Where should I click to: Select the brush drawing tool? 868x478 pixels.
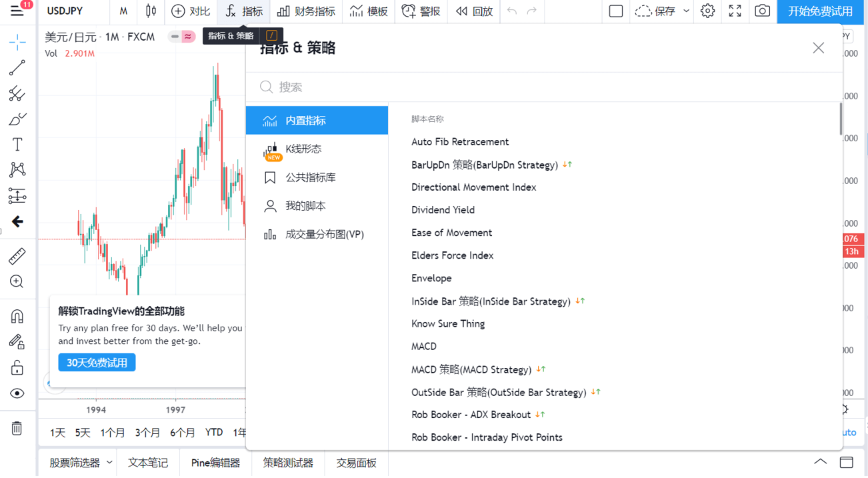[x=17, y=119]
